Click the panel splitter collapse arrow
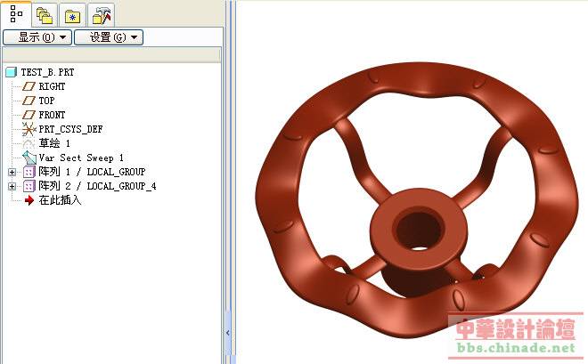Image resolution: width=588 pixels, height=364 pixels. coord(229,331)
